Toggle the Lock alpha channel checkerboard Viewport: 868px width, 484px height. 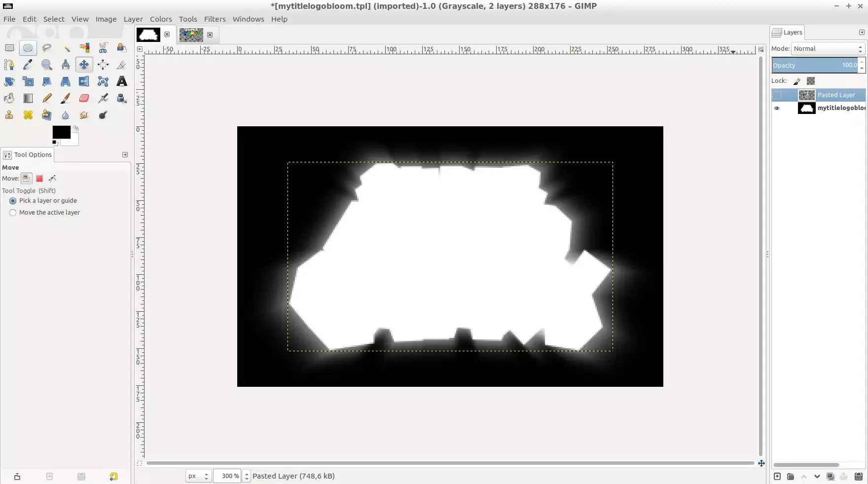click(811, 81)
